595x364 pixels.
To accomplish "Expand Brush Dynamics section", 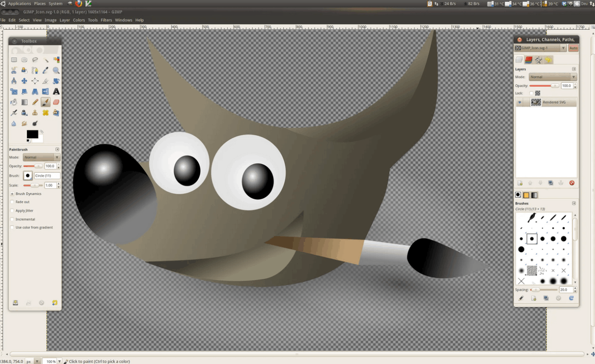I will (12, 194).
